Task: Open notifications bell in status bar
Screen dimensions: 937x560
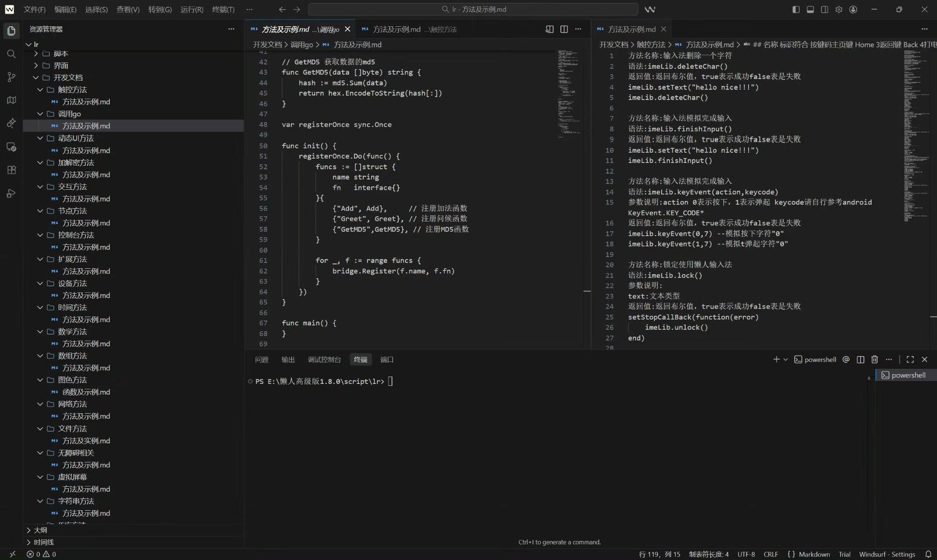Action: (x=928, y=554)
